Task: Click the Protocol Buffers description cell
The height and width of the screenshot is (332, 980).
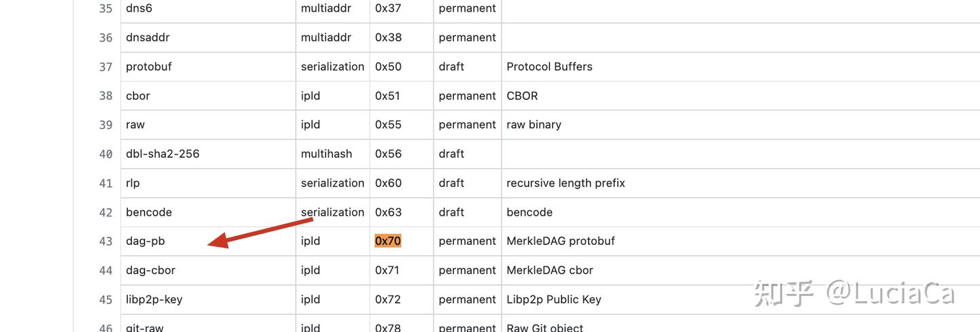Action: (549, 67)
